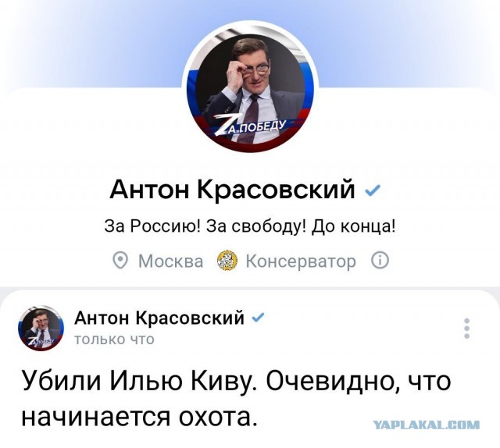Viewport: 500px width, 448px height.
Task: Click the Консерватор status emblem icon
Action: pyautogui.click(x=227, y=261)
